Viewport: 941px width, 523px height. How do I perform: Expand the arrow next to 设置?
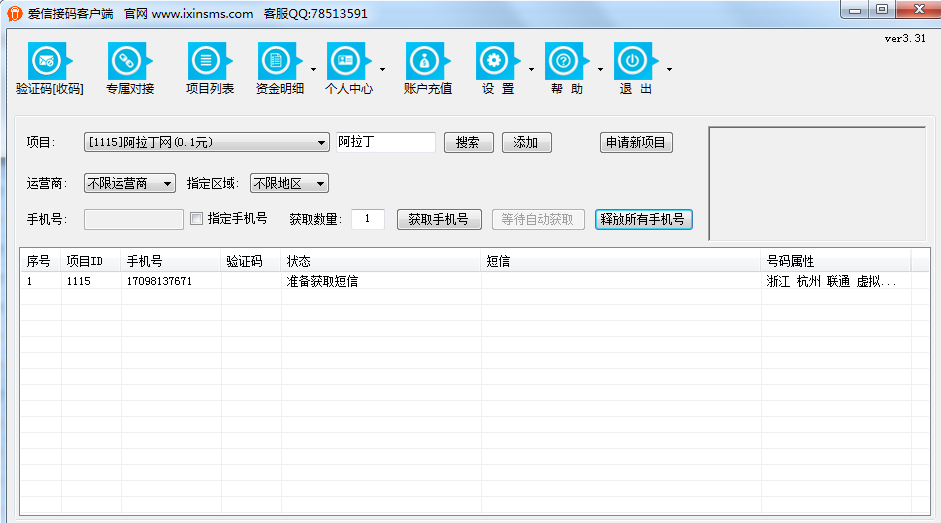pyautogui.click(x=531, y=70)
